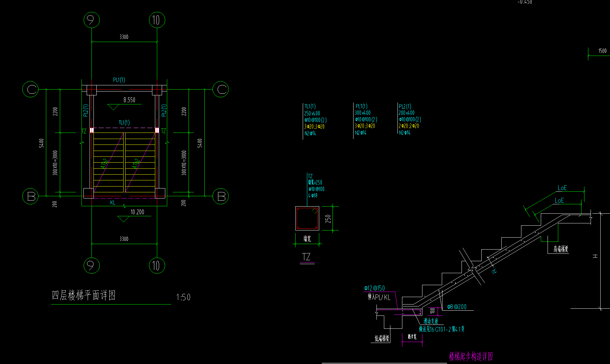Click the bottom grid axis bubble 9

coord(92,265)
